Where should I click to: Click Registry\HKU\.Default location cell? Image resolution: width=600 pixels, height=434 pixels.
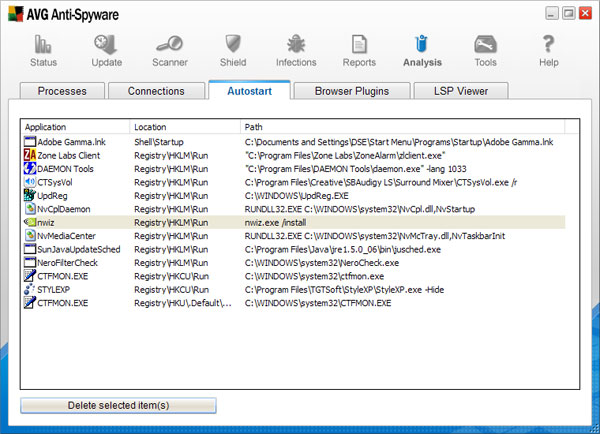point(183,303)
